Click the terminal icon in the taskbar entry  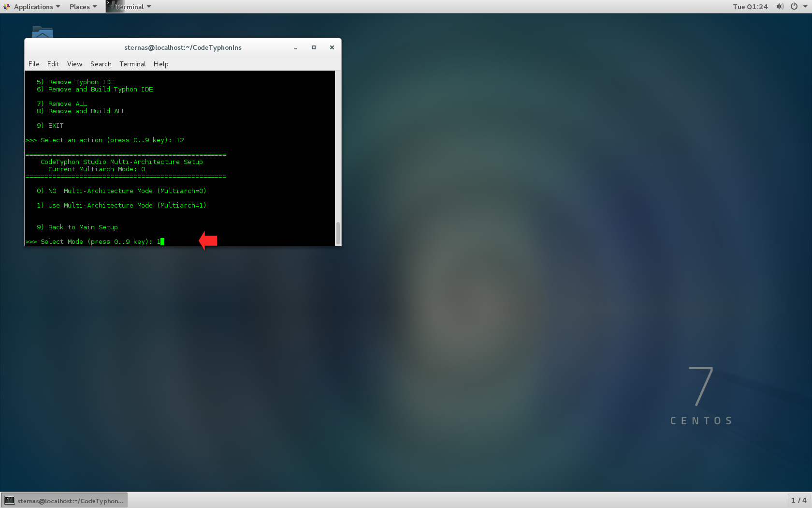[10, 501]
